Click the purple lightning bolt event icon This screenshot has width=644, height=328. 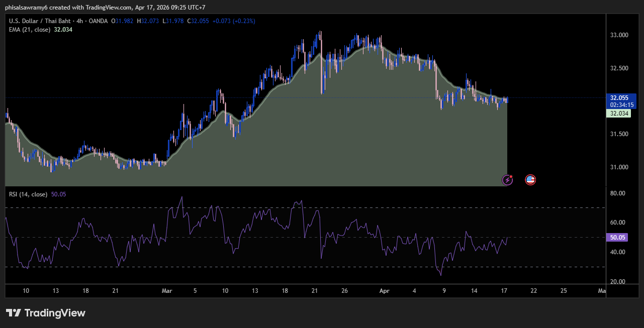pos(508,180)
